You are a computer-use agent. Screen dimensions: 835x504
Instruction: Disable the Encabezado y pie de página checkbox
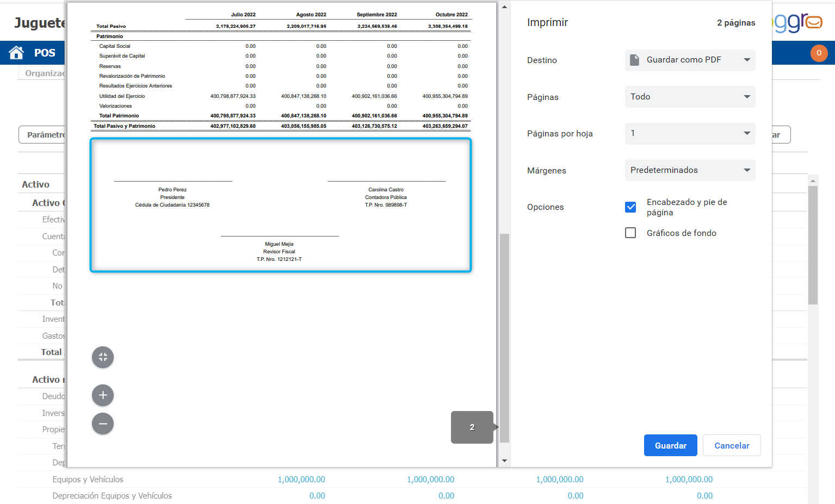(x=630, y=207)
